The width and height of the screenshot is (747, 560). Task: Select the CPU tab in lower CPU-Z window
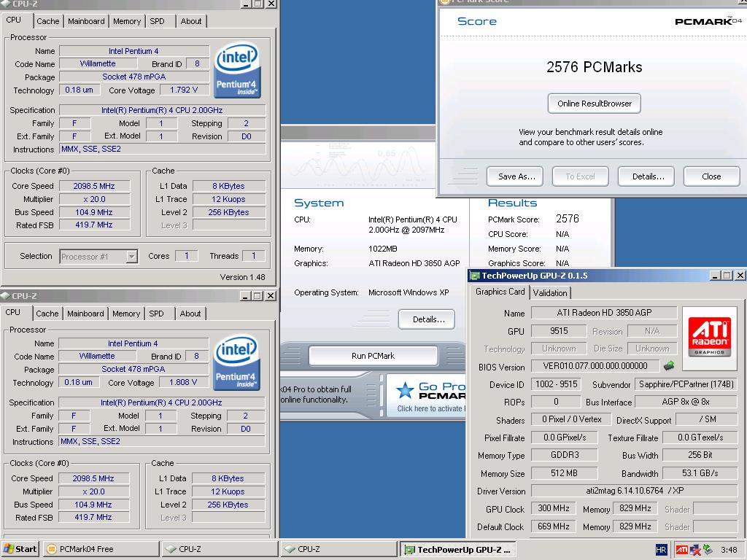pos(13,312)
